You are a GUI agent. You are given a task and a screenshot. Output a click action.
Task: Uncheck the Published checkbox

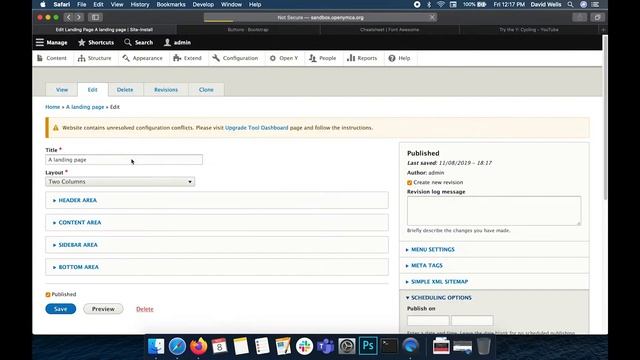pyautogui.click(x=48, y=294)
